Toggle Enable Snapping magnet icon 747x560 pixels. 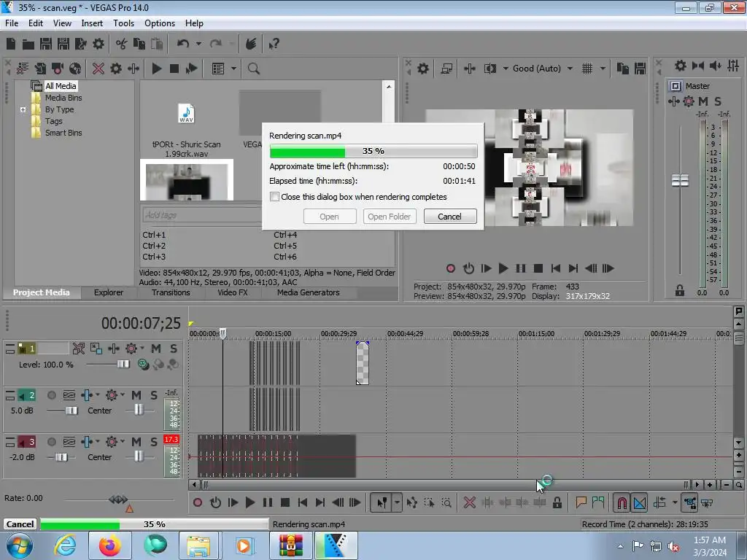pos(622,502)
